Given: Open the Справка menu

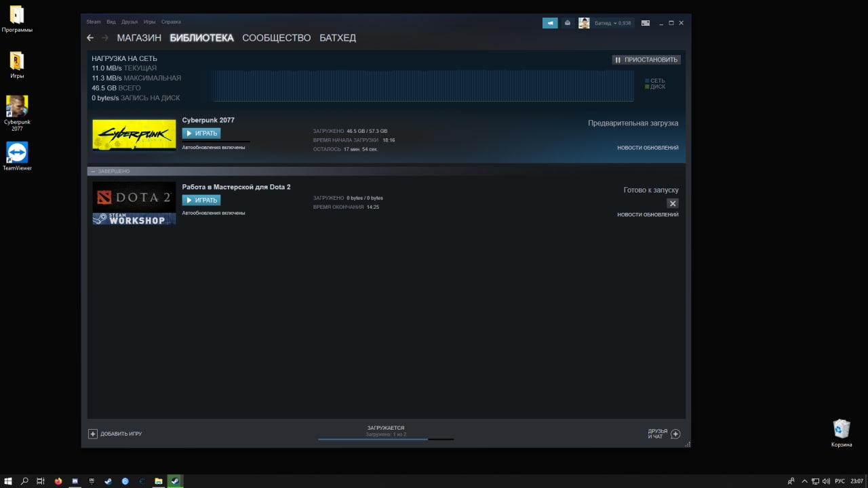Looking at the screenshot, I should click(x=171, y=22).
